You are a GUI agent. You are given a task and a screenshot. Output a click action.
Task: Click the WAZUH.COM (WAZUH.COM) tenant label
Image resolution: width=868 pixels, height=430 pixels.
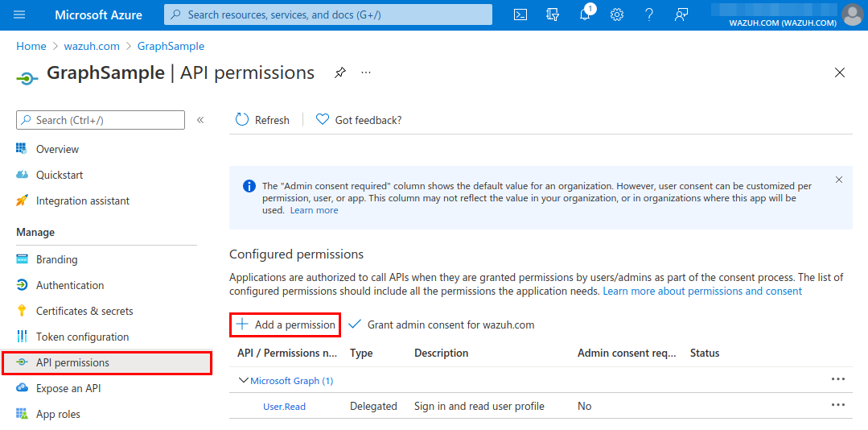coord(782,23)
